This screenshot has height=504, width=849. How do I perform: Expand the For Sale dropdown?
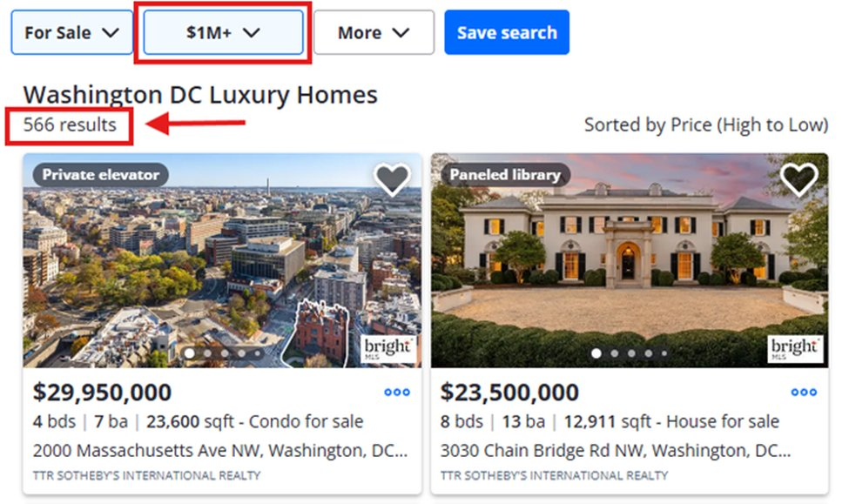click(x=71, y=33)
